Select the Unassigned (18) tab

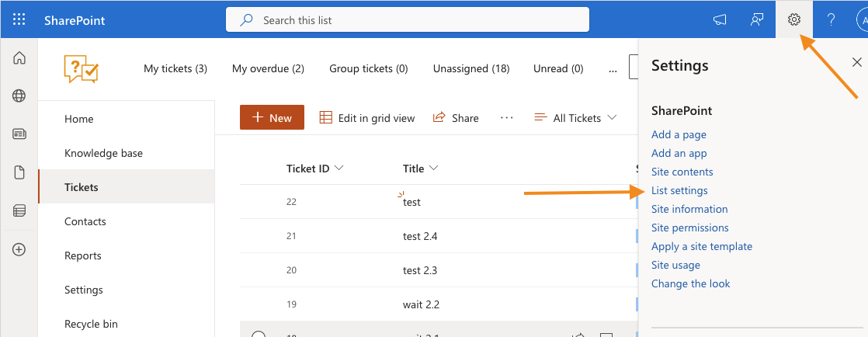tap(470, 68)
